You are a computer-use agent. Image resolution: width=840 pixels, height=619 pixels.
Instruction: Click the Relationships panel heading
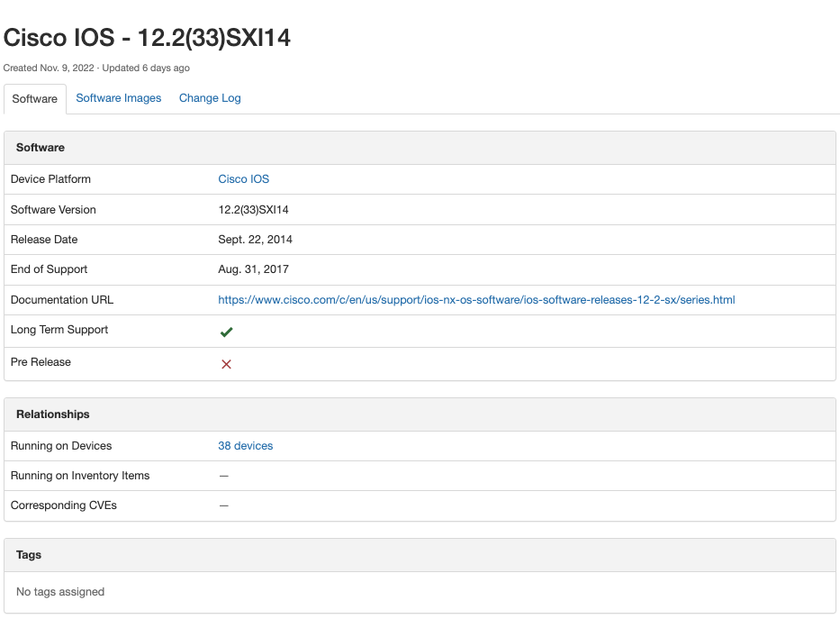52,414
